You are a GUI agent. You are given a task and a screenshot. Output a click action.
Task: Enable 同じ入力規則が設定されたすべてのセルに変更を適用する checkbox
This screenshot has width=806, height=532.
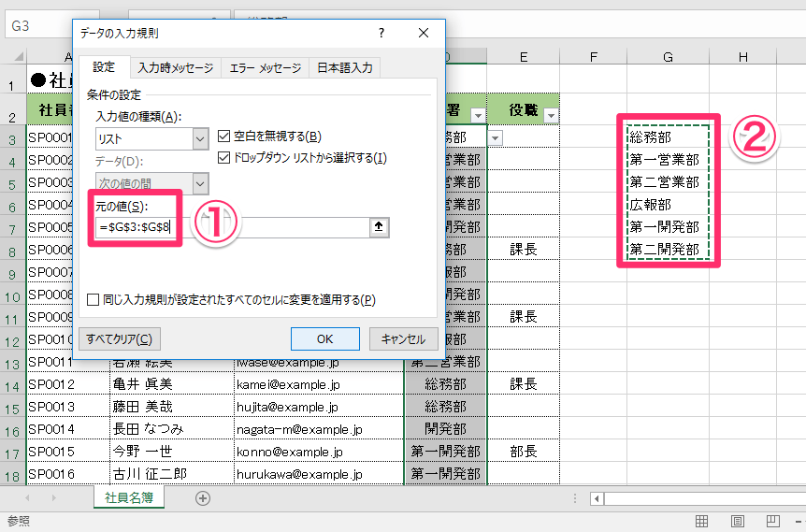(94, 300)
